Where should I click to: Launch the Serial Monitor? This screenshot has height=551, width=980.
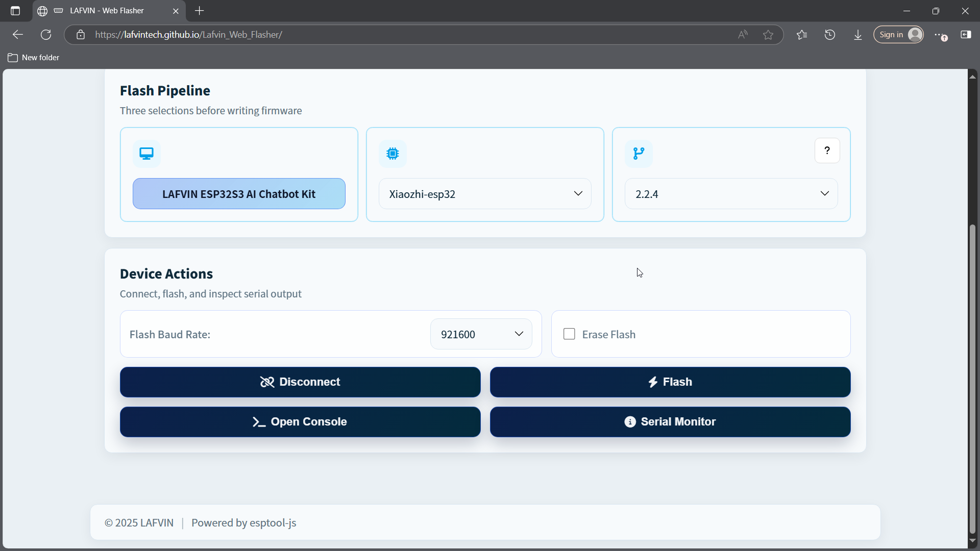[670, 422]
